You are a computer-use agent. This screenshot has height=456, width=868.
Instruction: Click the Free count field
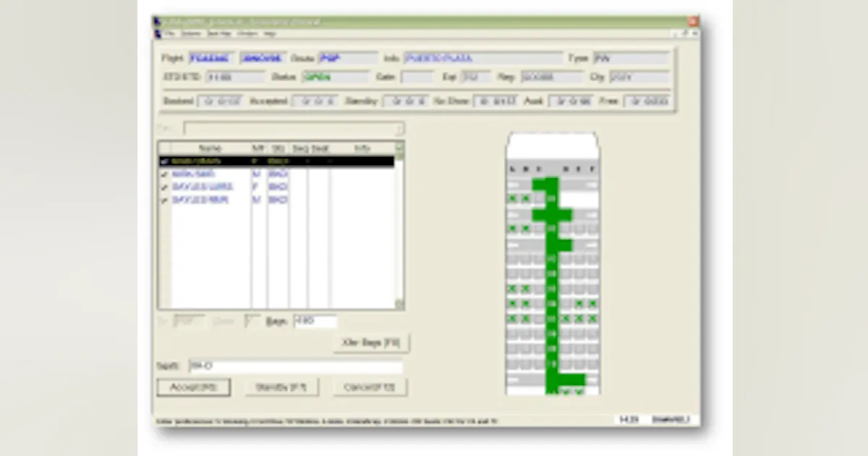point(647,101)
